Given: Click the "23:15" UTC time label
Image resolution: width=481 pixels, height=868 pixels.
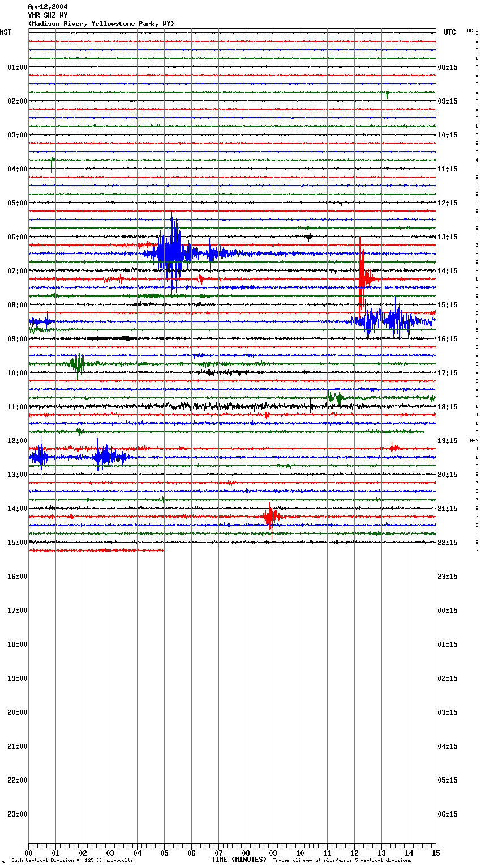Looking at the screenshot, I should [448, 577].
